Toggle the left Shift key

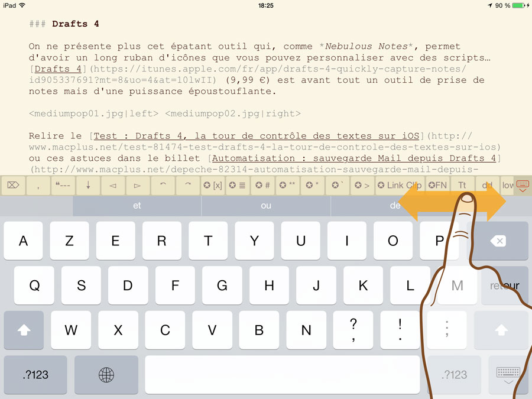pos(24,330)
